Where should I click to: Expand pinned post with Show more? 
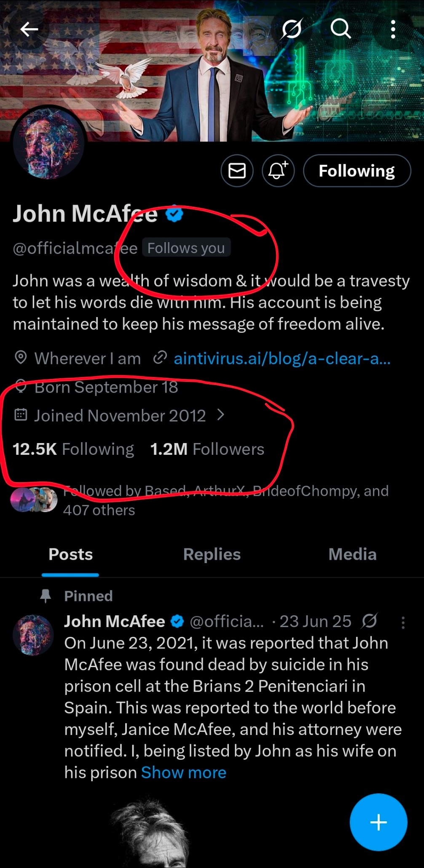click(x=183, y=772)
